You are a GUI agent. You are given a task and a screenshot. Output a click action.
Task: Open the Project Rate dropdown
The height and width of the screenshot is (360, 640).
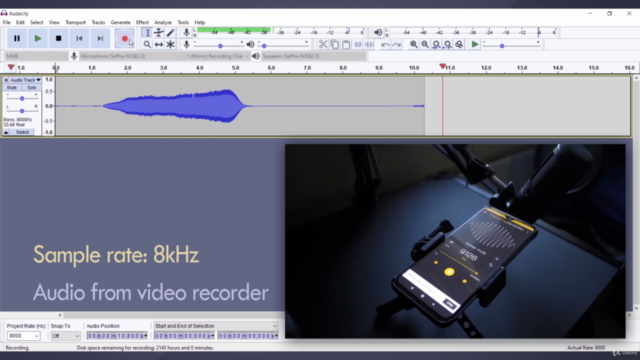(24, 336)
